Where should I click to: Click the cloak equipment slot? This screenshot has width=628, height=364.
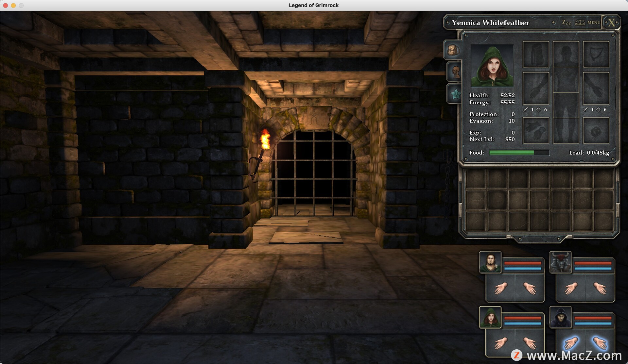tap(536, 54)
